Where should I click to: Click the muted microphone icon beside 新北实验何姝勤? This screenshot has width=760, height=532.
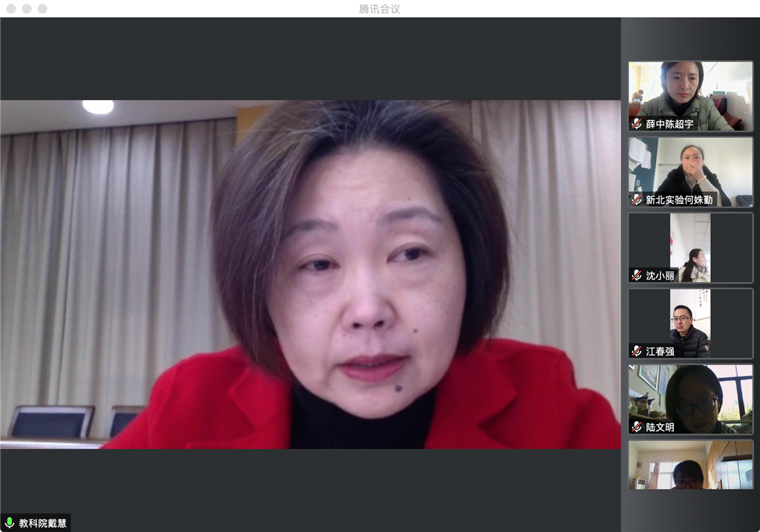click(637, 200)
